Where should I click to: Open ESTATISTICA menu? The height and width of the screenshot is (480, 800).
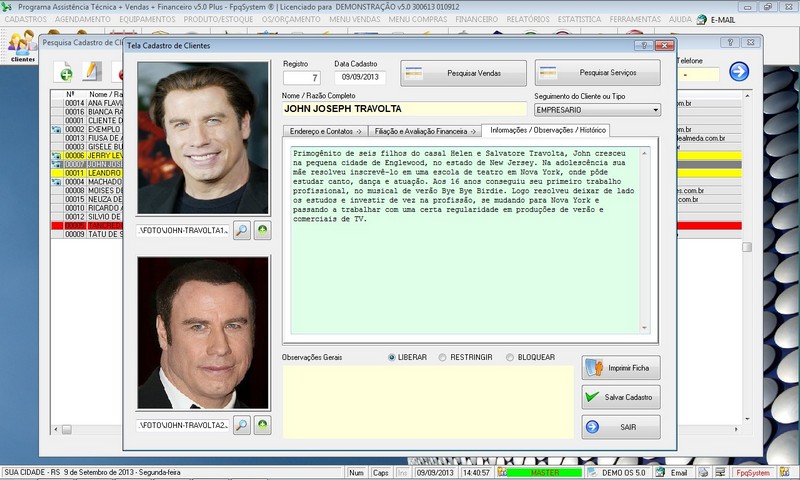click(x=579, y=19)
